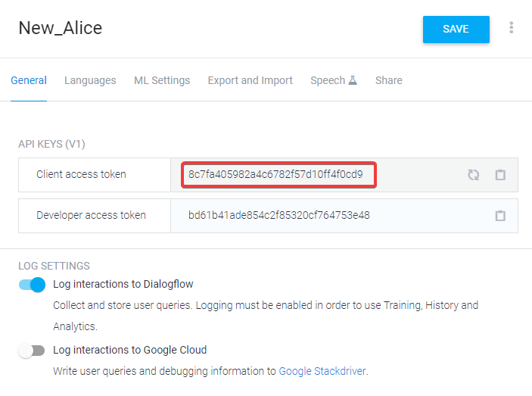Go to the ML Settings tab
Image resolution: width=532 pixels, height=396 pixels.
pyautogui.click(x=162, y=80)
